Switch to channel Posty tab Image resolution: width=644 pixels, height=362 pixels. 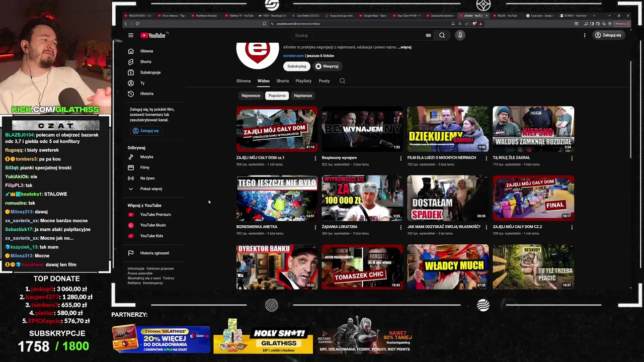pyautogui.click(x=325, y=81)
